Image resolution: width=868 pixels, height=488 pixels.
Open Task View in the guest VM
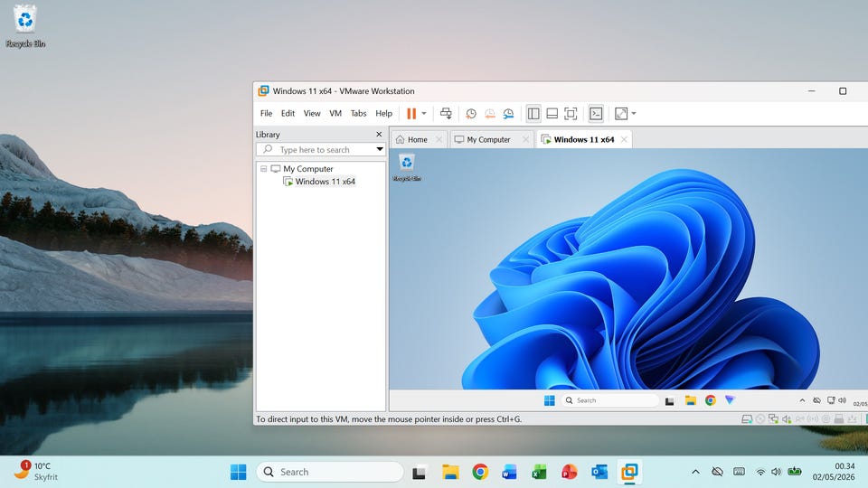point(669,401)
